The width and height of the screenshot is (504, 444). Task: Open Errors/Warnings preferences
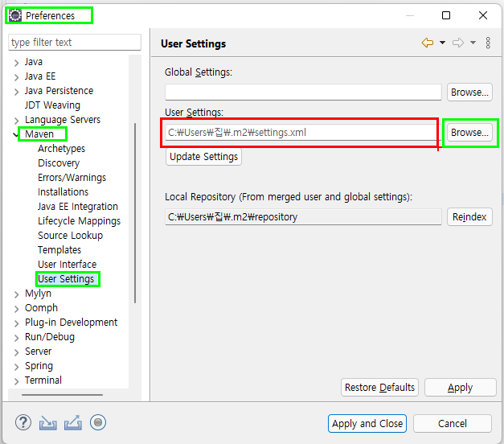(72, 178)
